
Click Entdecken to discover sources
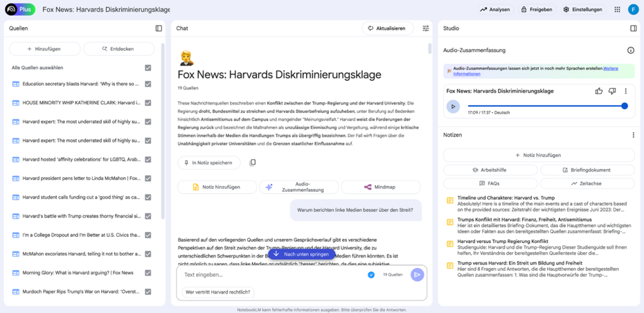(118, 49)
